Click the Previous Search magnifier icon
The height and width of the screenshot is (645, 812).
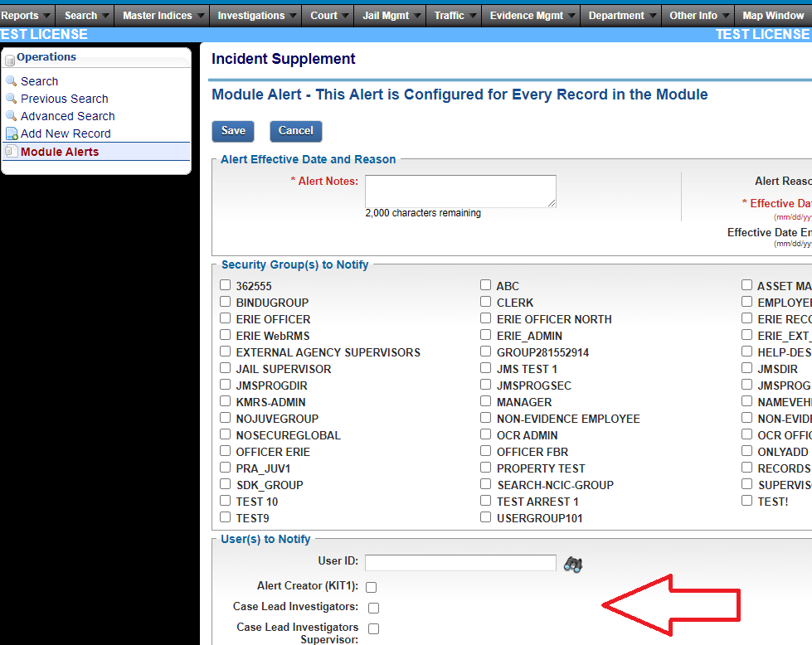(13, 99)
